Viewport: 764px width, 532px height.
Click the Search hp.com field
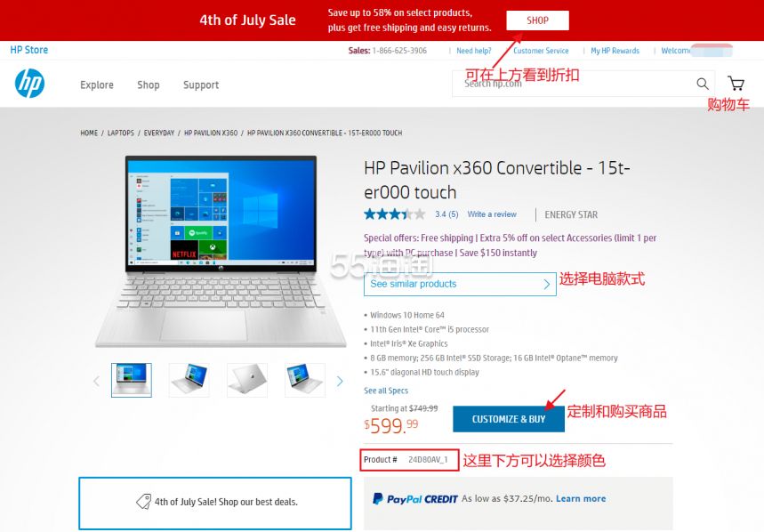573,84
